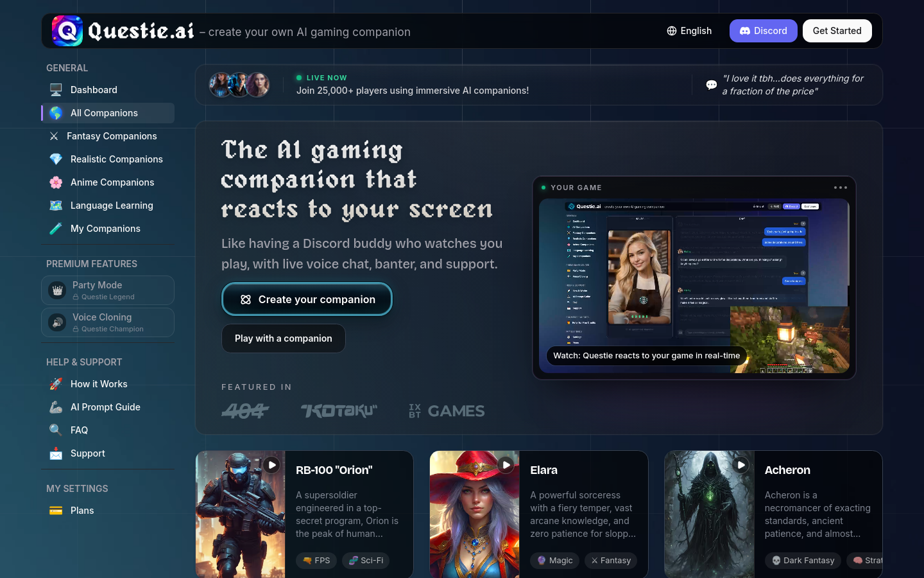924x578 pixels.
Task: Click the magnifying glass FAQ icon
Action: tap(56, 430)
